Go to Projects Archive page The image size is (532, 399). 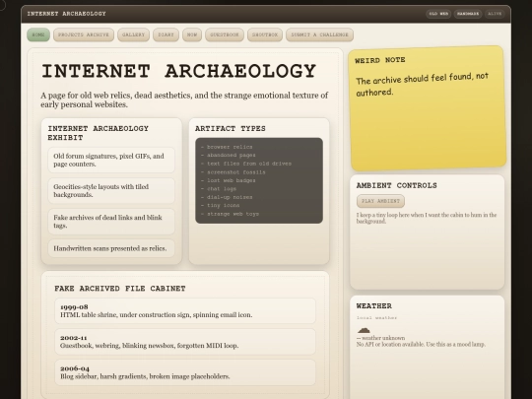tap(84, 34)
